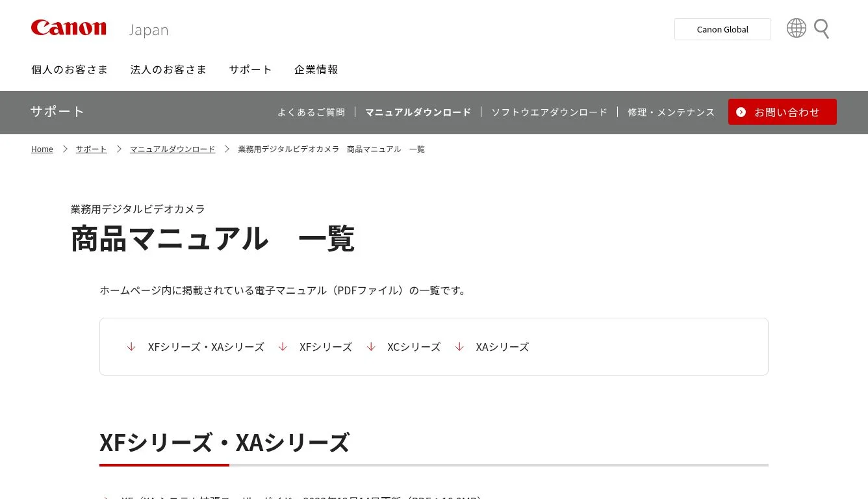Open サポート main menu item
This screenshot has height=499, width=868.
pos(250,70)
